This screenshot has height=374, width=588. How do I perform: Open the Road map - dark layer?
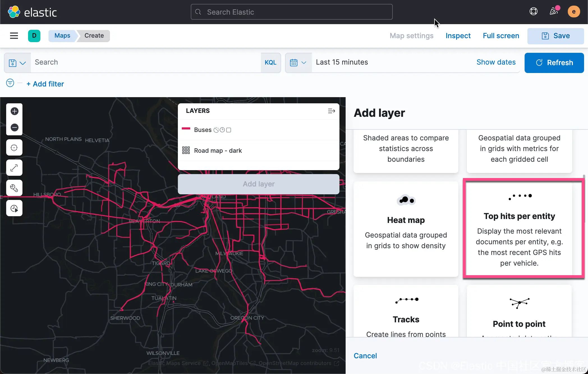coord(218,150)
